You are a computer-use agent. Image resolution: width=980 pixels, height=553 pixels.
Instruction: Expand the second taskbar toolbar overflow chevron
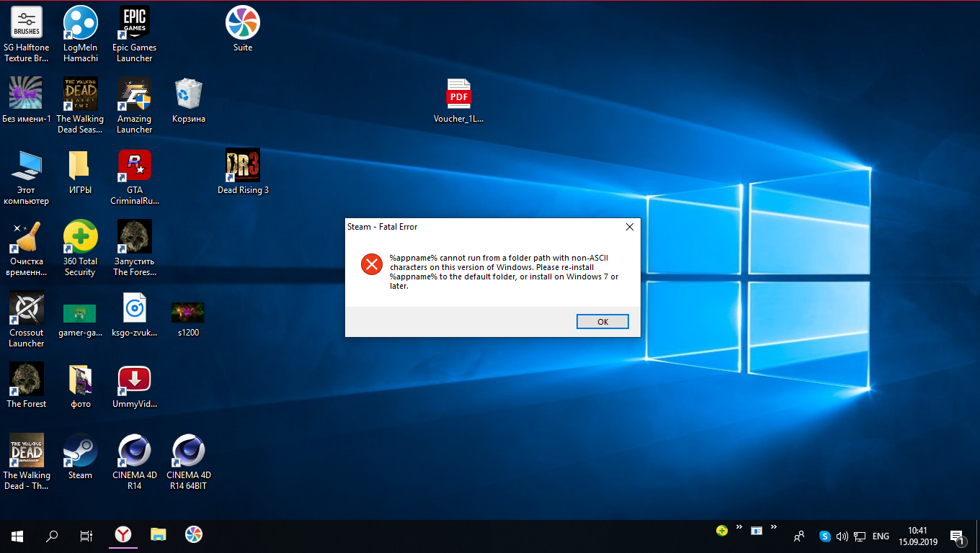[x=774, y=529]
